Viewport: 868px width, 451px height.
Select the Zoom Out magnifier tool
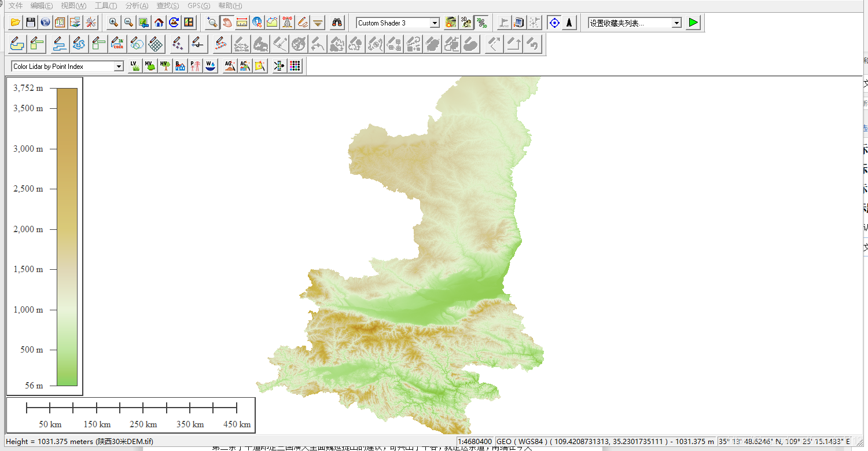click(x=128, y=23)
